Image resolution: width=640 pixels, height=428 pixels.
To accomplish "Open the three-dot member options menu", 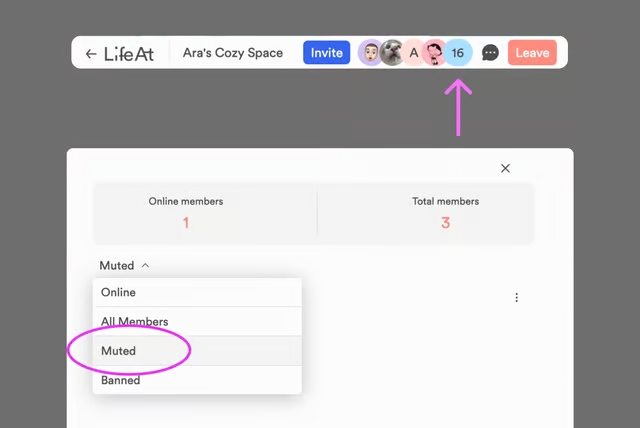I will [x=516, y=298].
